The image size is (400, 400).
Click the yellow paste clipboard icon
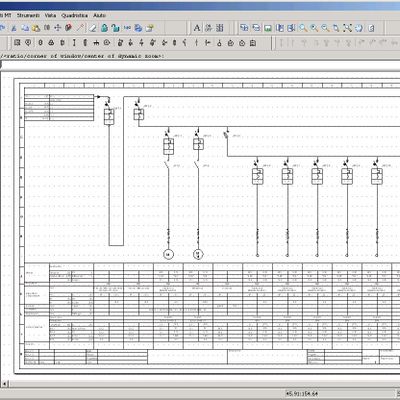(36, 28)
